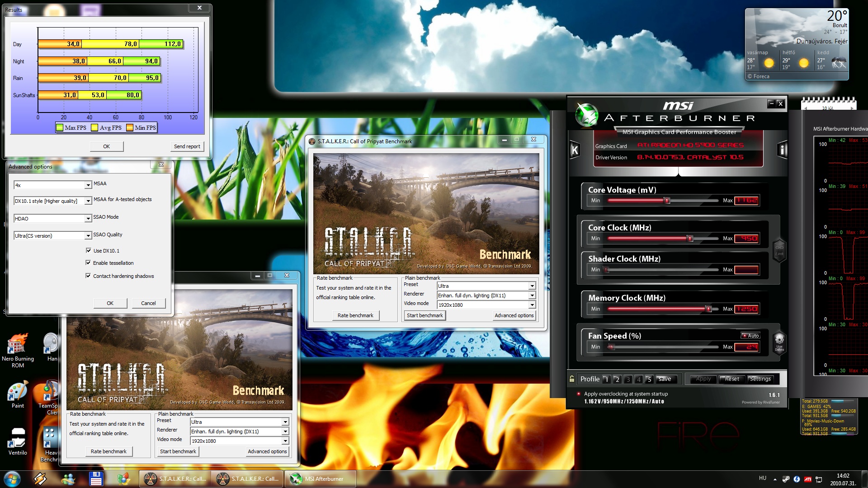The image size is (868, 488).
Task: Select Afterburner profile 3
Action: tap(628, 380)
